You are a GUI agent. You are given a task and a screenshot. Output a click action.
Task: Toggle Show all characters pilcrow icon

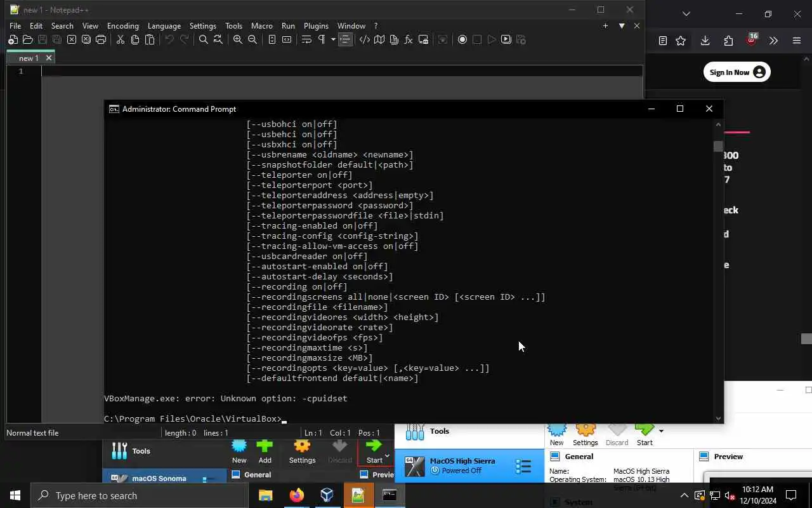(322, 39)
